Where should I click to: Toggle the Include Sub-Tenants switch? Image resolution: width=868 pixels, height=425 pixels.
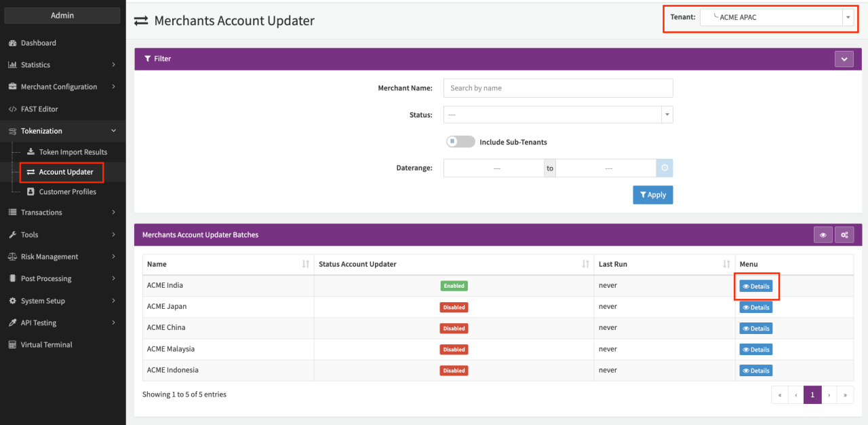(460, 142)
